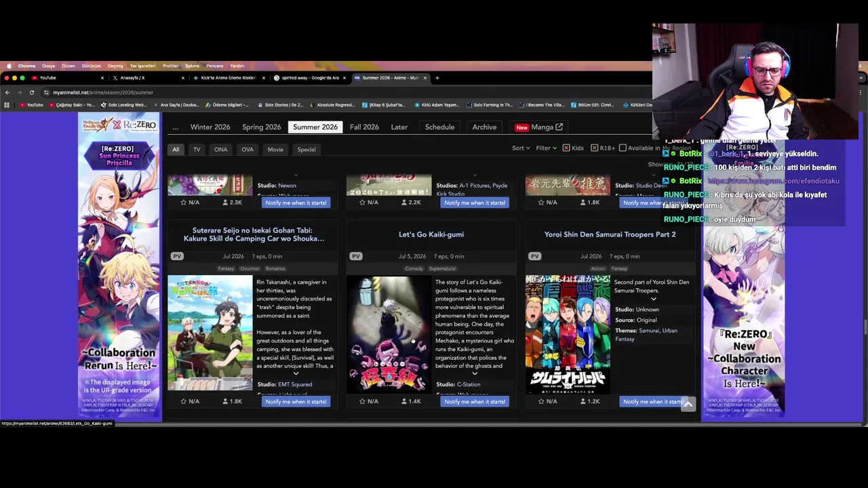
Task: Open the Fall 2026 season tab
Action: pos(364,127)
